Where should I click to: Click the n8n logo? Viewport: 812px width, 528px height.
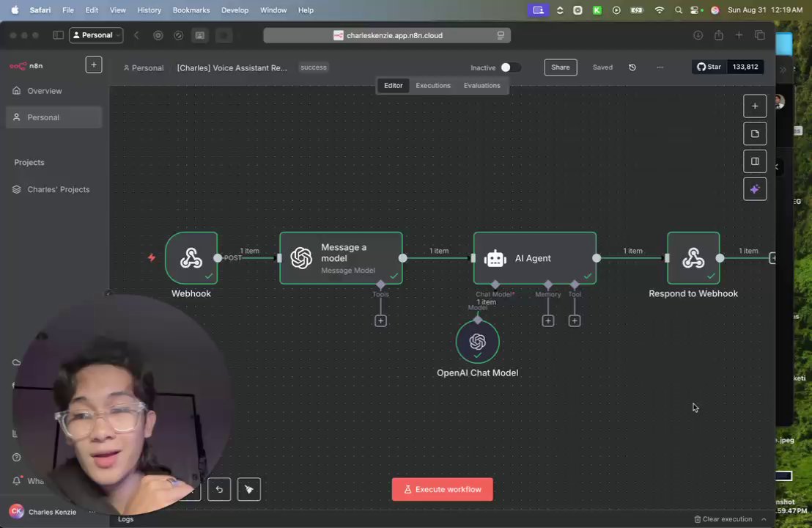(x=26, y=66)
